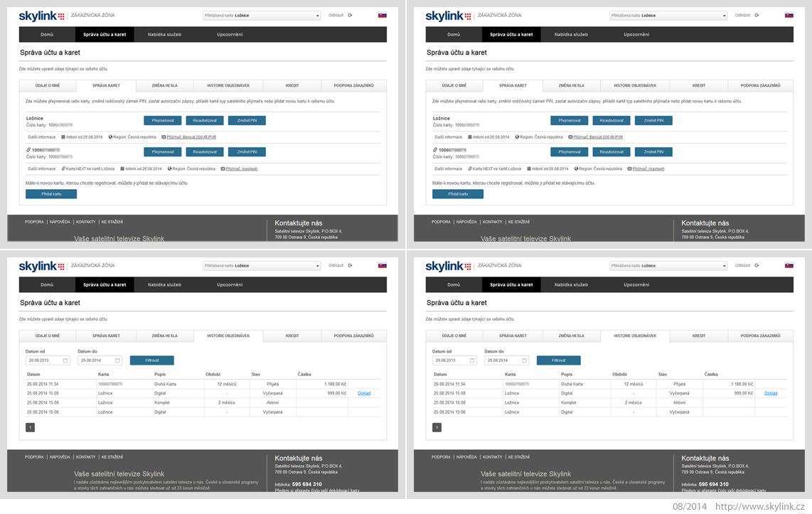Expand Přihlášená karta dropdown in bottom-left screenshot
The height and width of the screenshot is (514, 812).
coord(262,266)
